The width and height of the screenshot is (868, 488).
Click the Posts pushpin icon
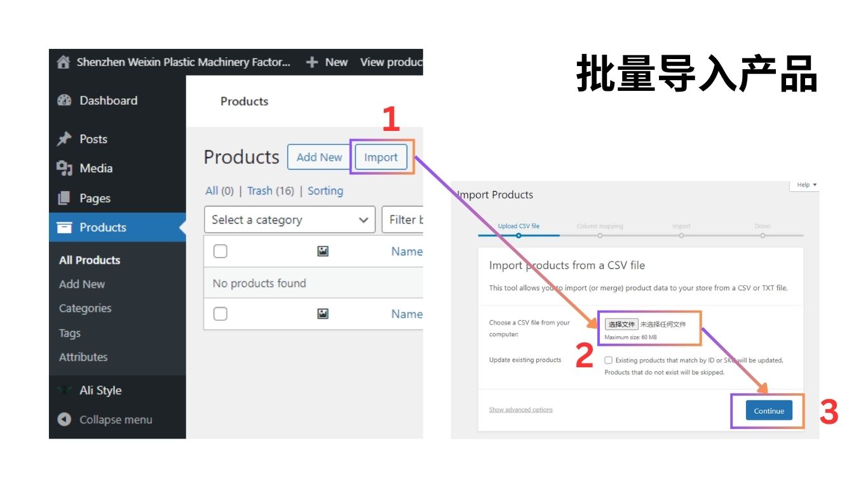click(64, 139)
